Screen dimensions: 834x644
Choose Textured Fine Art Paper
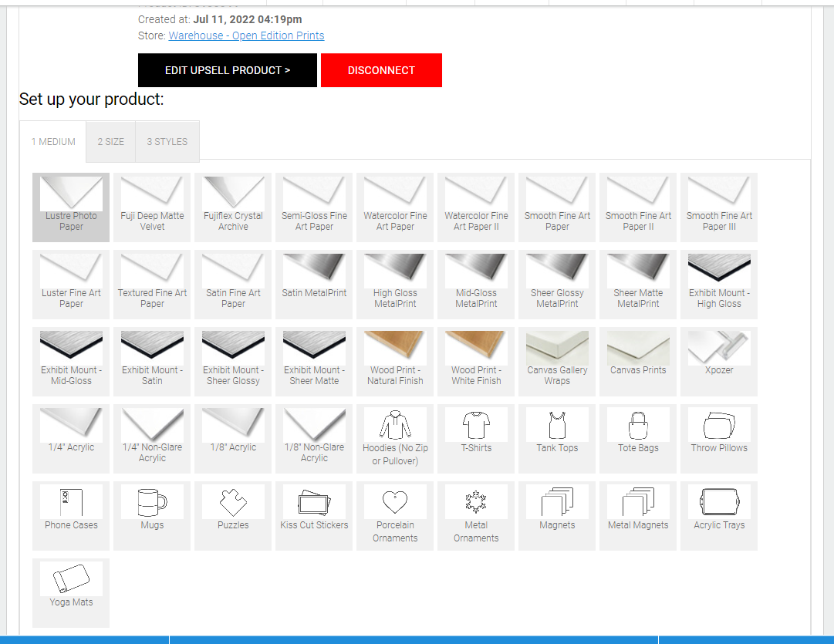(x=152, y=285)
